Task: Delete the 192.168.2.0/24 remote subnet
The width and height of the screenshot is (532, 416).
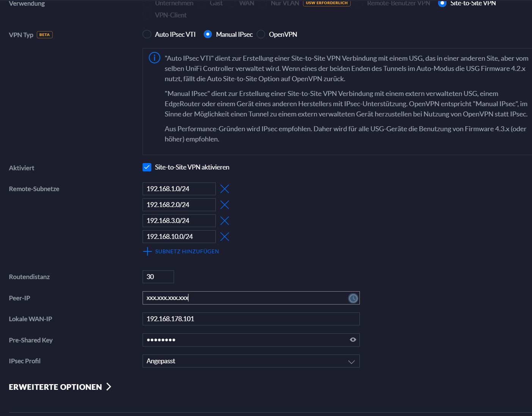Action: [x=224, y=205]
